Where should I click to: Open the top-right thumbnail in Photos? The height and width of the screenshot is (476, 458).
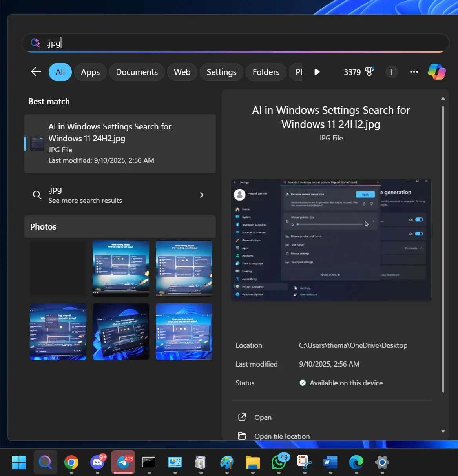point(184,268)
